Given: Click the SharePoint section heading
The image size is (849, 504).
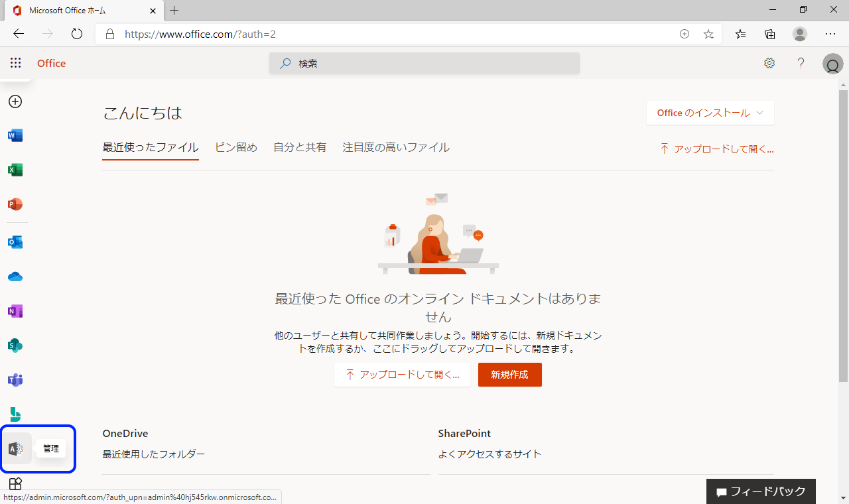Looking at the screenshot, I should click(x=464, y=433).
